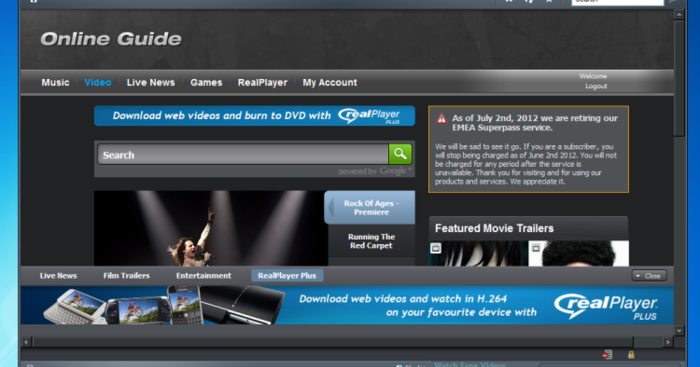The width and height of the screenshot is (700, 367).
Task: Click the red warning triangle icon
Action: (x=442, y=119)
